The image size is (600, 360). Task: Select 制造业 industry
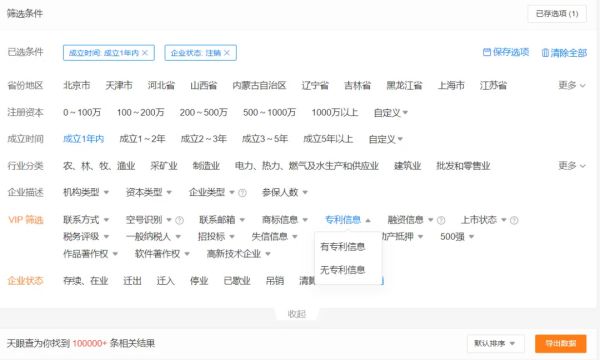[206, 166]
